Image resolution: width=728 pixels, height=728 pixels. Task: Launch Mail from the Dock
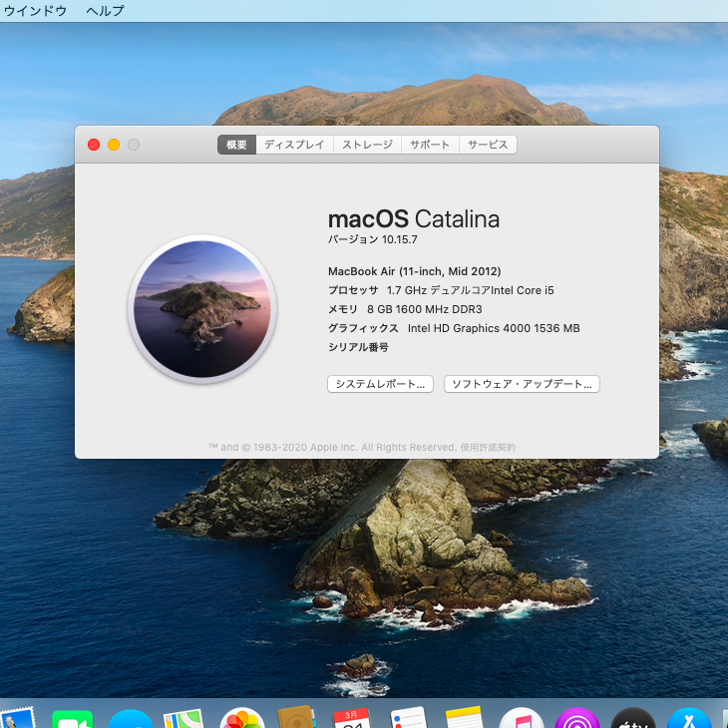[x=18, y=718]
